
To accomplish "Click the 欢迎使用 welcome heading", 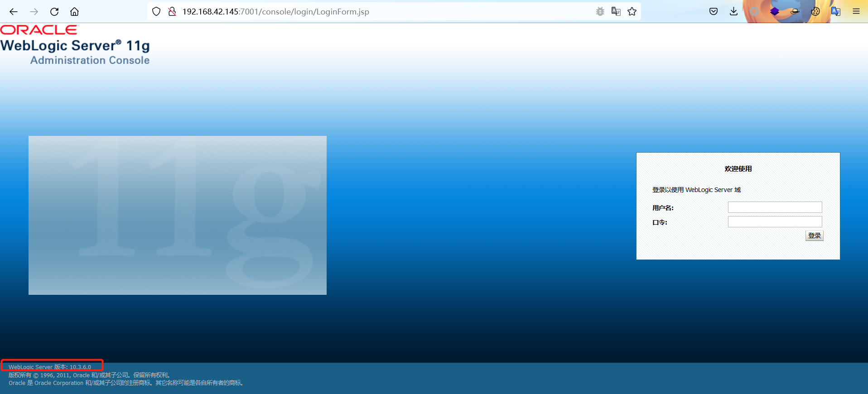I will (738, 169).
